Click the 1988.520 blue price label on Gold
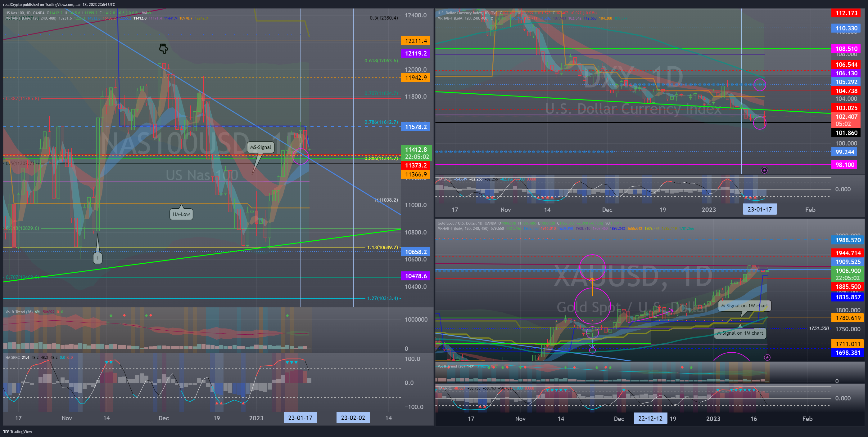The width and height of the screenshot is (868, 437). 848,240
